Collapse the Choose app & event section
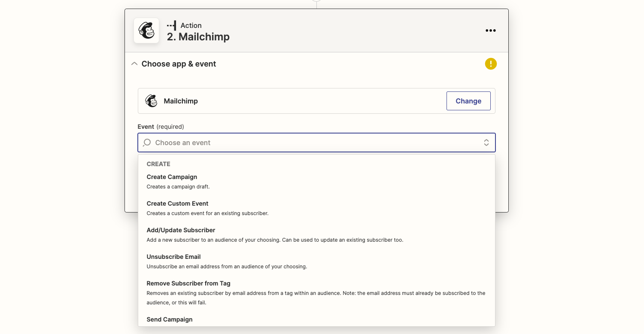 coord(134,64)
